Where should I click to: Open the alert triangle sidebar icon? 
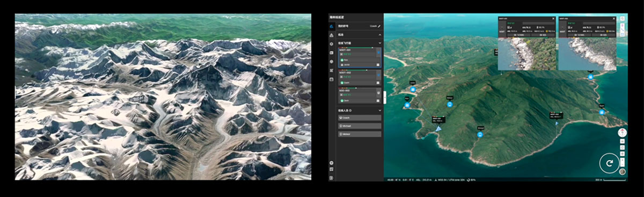tap(332, 35)
